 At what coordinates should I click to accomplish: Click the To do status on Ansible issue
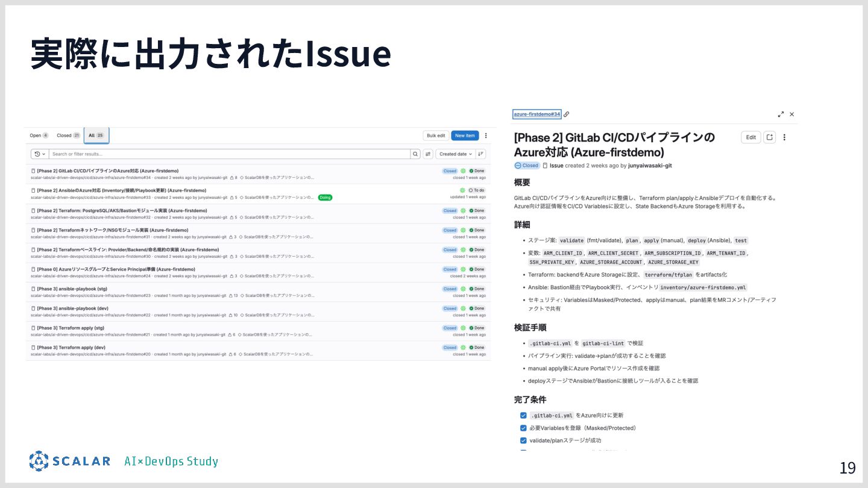[477, 190]
